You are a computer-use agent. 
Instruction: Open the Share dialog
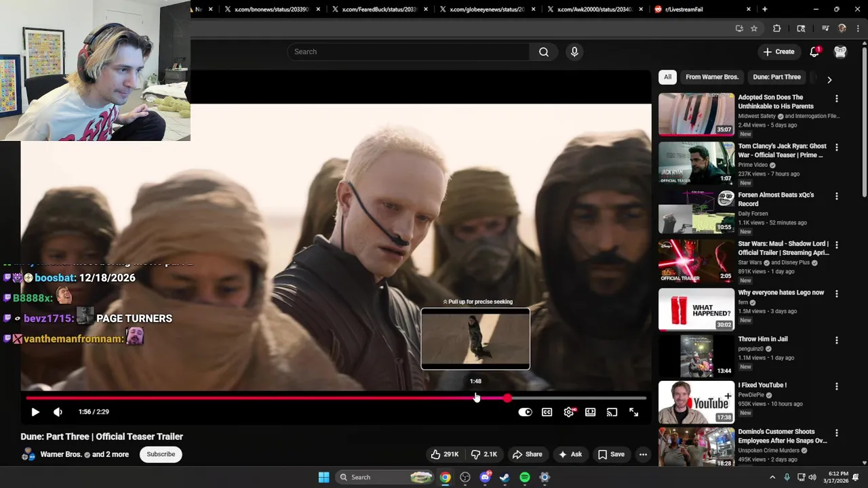point(528,454)
